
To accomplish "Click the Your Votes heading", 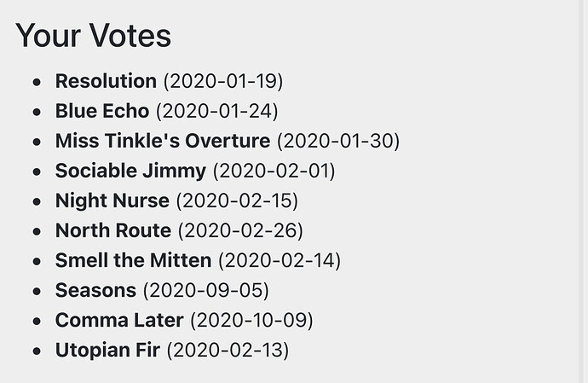I will [94, 36].
